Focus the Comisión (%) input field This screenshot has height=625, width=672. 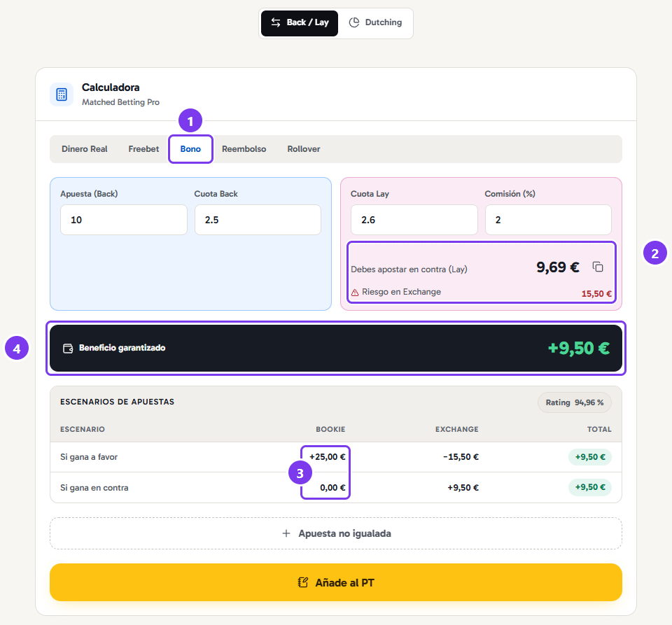click(x=548, y=220)
